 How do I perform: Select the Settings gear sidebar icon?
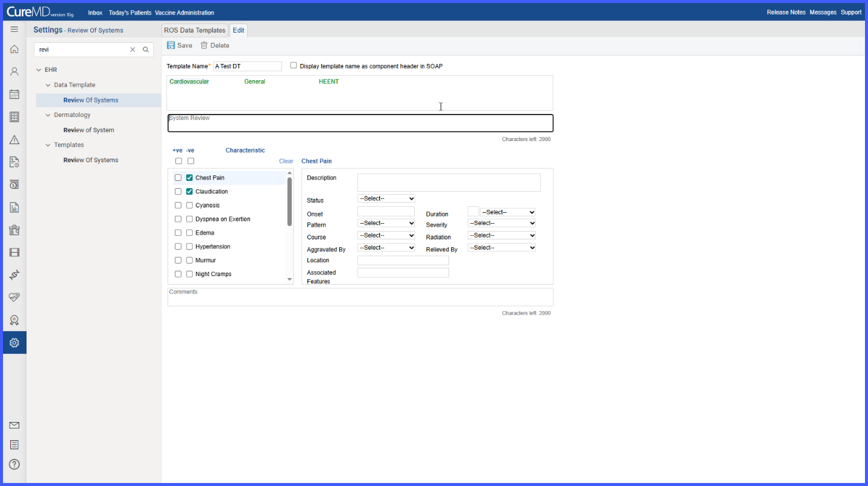[x=14, y=342]
